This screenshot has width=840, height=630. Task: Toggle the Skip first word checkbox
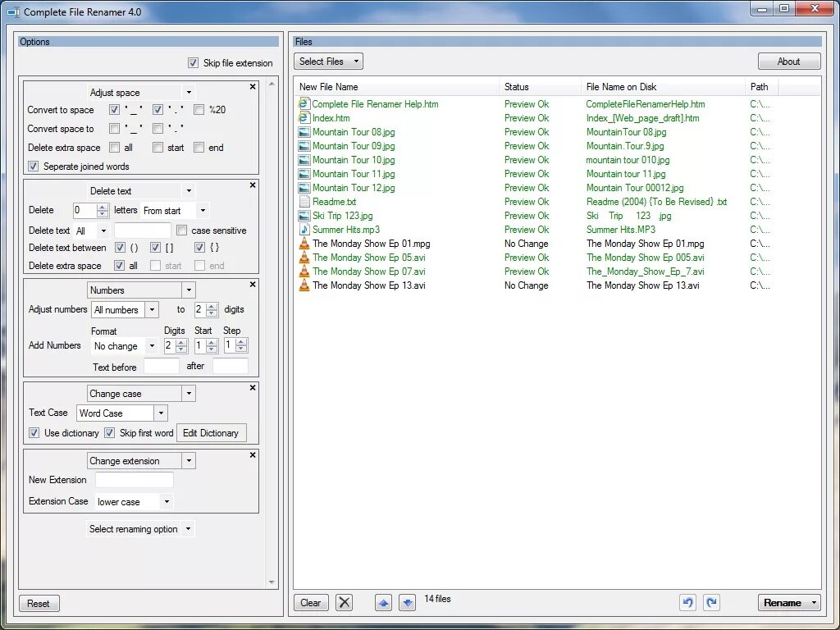109,433
